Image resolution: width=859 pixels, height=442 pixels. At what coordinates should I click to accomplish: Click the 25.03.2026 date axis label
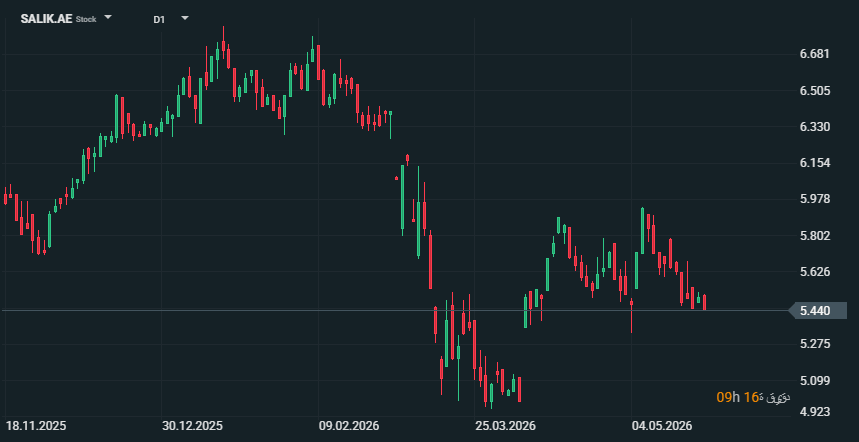coord(506,426)
